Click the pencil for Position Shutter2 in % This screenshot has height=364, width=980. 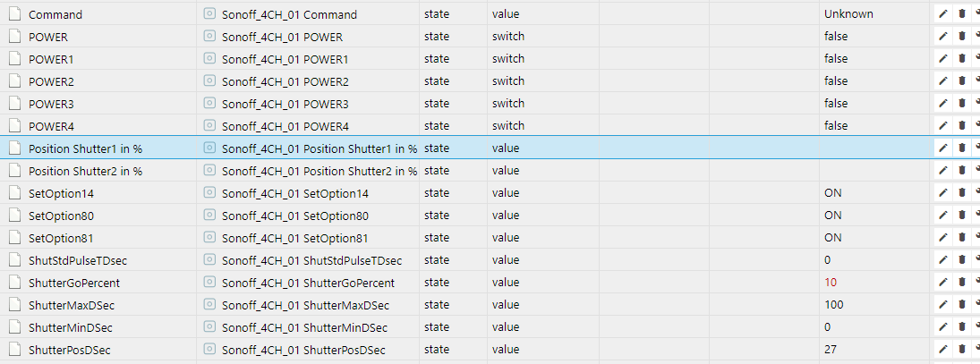943,171
